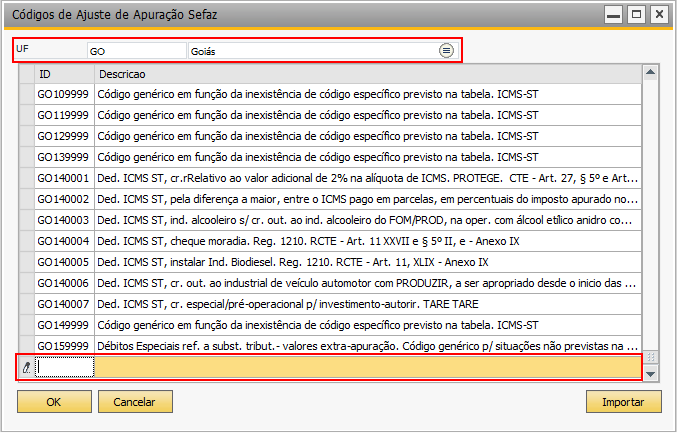Click description starting 'Débitos Especiais ref.'
The width and height of the screenshot is (677, 433).
tap(367, 346)
